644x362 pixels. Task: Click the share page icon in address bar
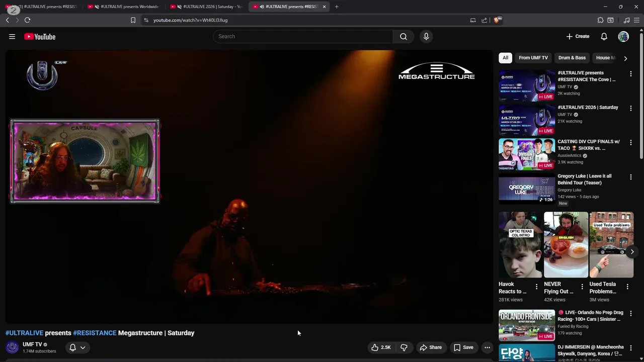pyautogui.click(x=484, y=20)
